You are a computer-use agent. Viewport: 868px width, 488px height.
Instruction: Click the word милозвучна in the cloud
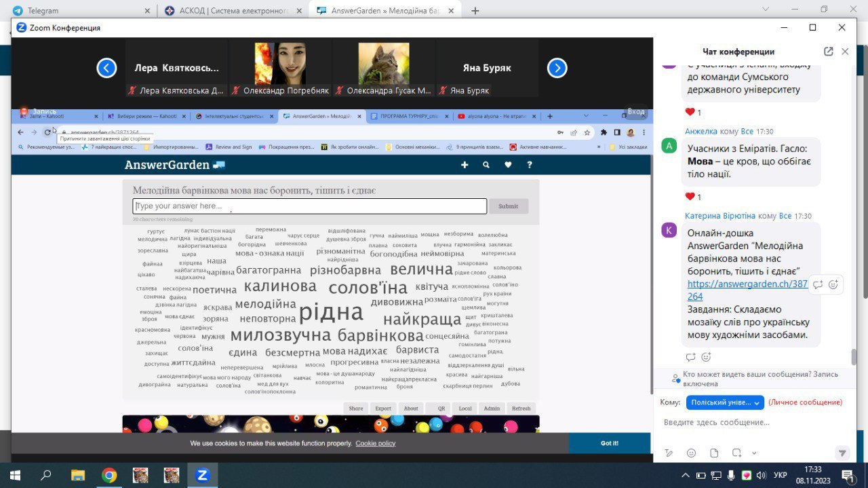[x=281, y=335]
